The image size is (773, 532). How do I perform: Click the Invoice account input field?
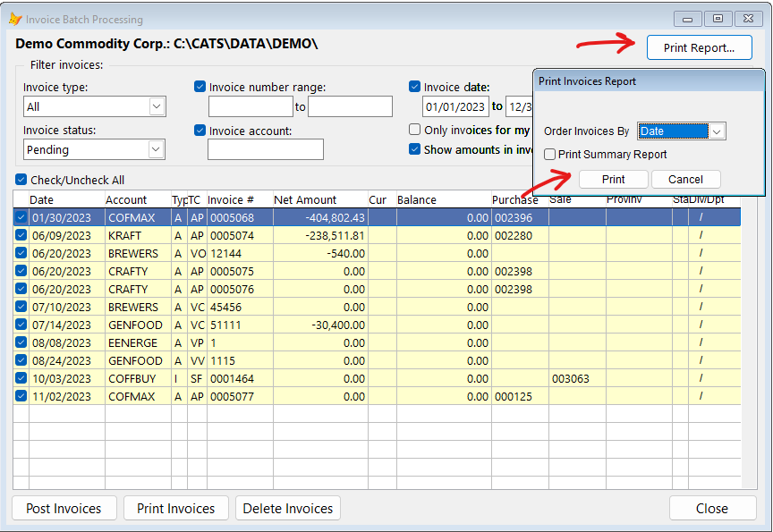(x=265, y=149)
